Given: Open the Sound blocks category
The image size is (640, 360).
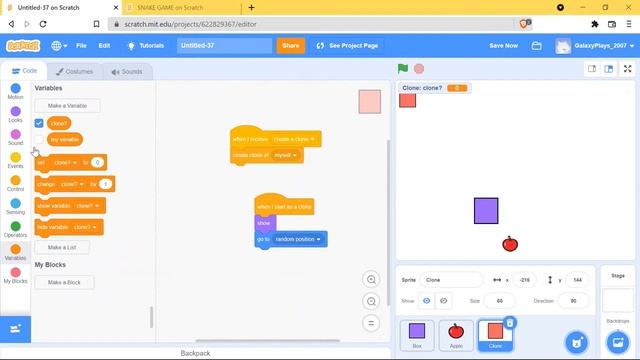Looking at the screenshot, I should coord(16,138).
